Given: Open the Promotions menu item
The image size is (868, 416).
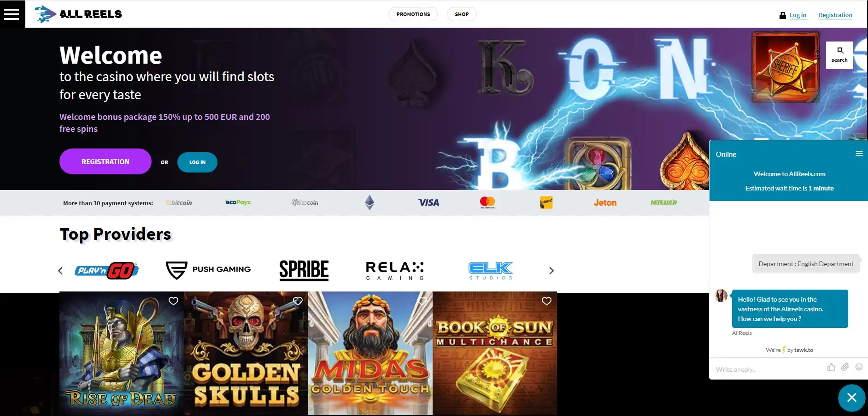Looking at the screenshot, I should (413, 14).
